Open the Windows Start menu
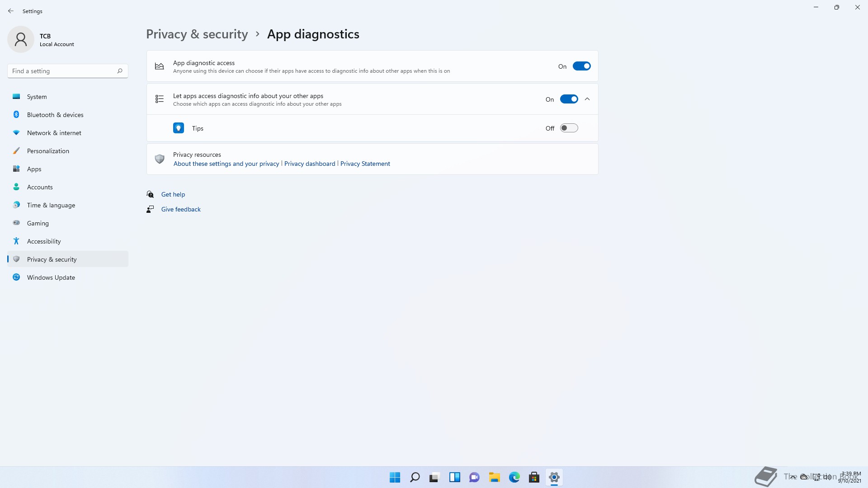Screen dimensions: 868x488 (395, 477)
